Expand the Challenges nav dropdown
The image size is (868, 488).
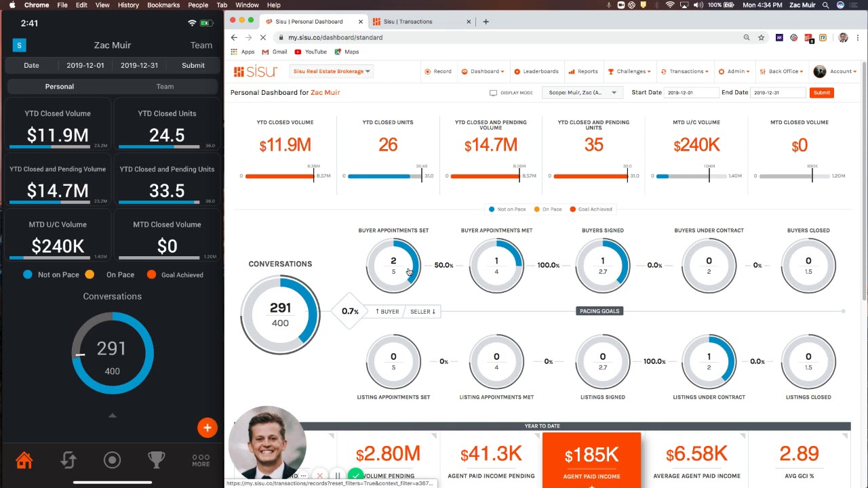coord(629,71)
